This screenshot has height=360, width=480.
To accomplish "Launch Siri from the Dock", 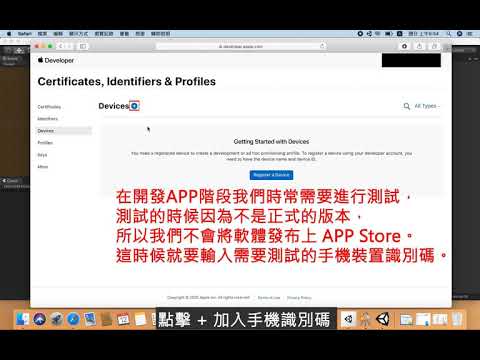I will click(39, 319).
